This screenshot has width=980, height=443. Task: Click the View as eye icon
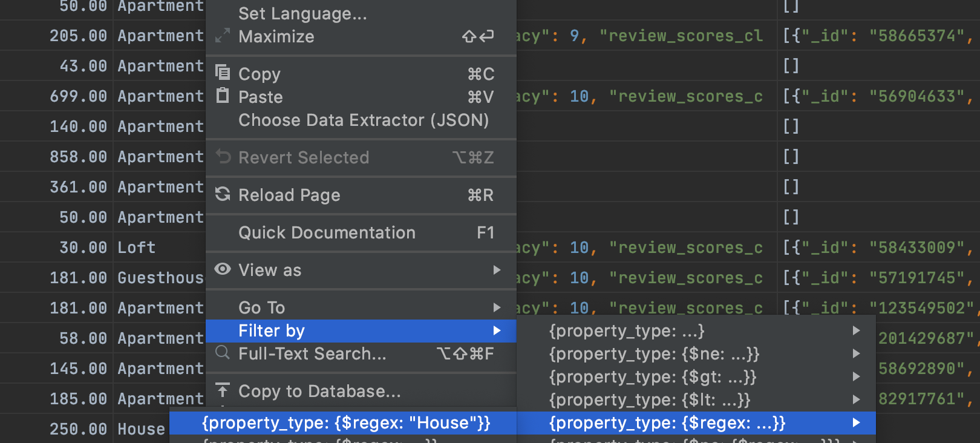[x=223, y=269]
